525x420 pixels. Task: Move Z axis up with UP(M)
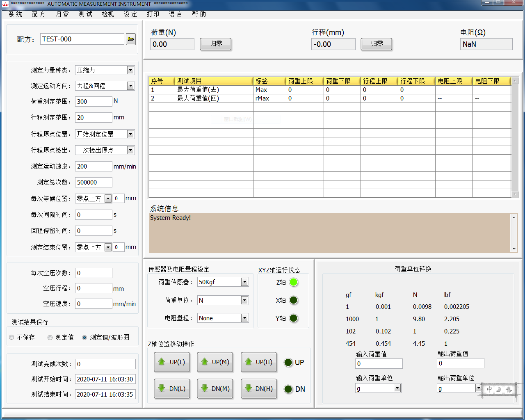pyautogui.click(x=215, y=362)
